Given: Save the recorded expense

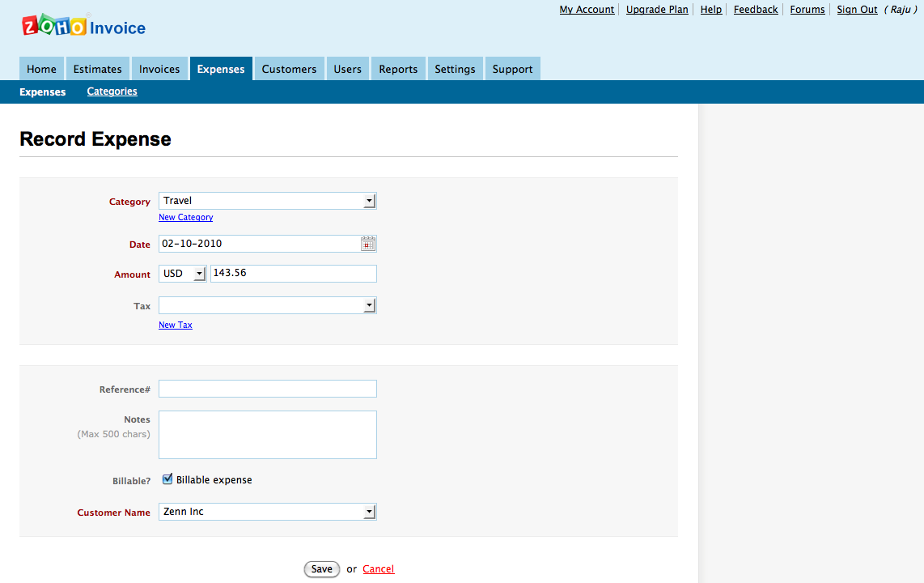Looking at the screenshot, I should click(321, 568).
